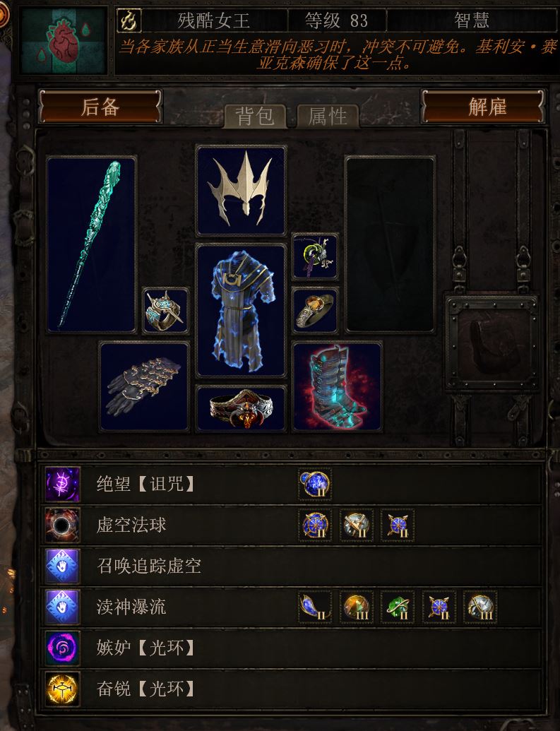Select the boots with red aura
Image resolution: width=560 pixels, height=731 pixels.
point(337,387)
